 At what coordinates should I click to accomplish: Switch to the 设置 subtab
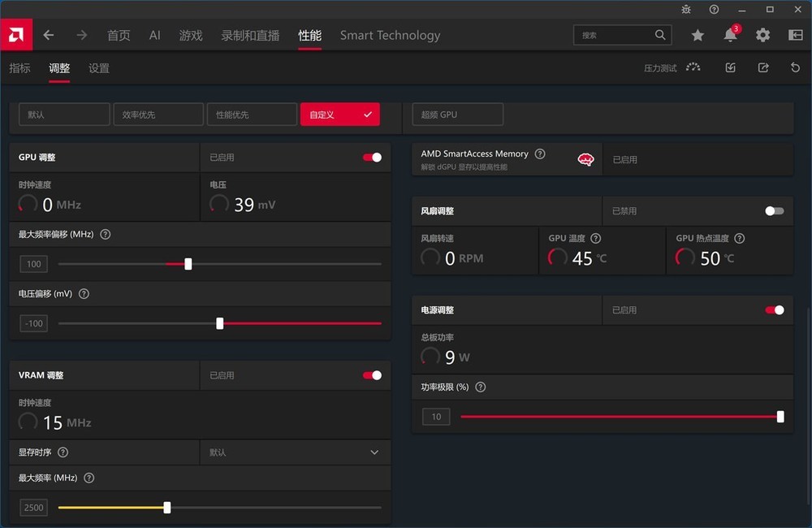[x=99, y=68]
